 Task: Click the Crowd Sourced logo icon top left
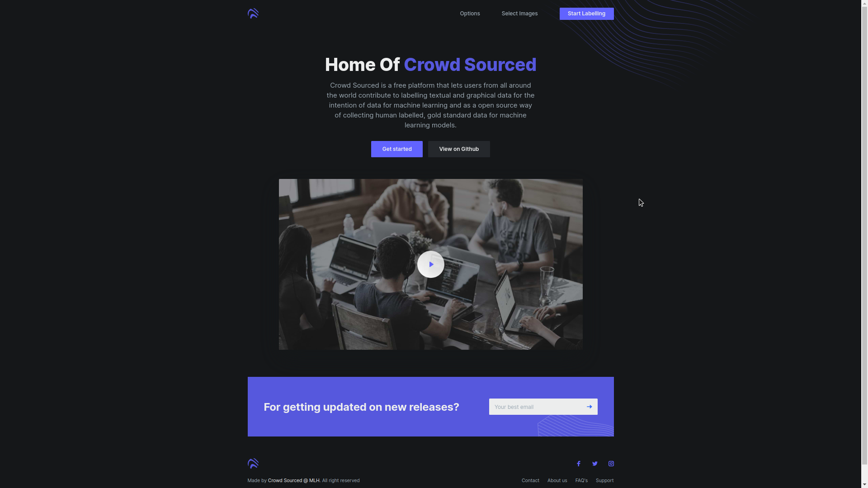pyautogui.click(x=253, y=13)
